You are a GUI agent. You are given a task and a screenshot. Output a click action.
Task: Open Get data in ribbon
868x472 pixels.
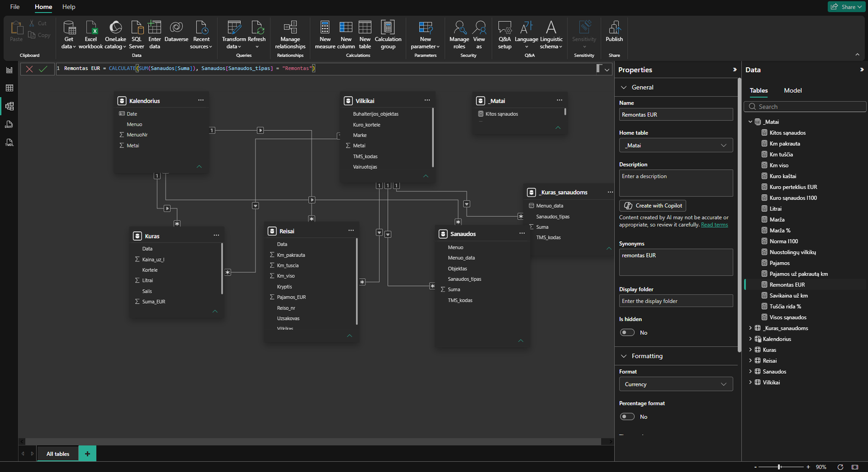[69, 35]
